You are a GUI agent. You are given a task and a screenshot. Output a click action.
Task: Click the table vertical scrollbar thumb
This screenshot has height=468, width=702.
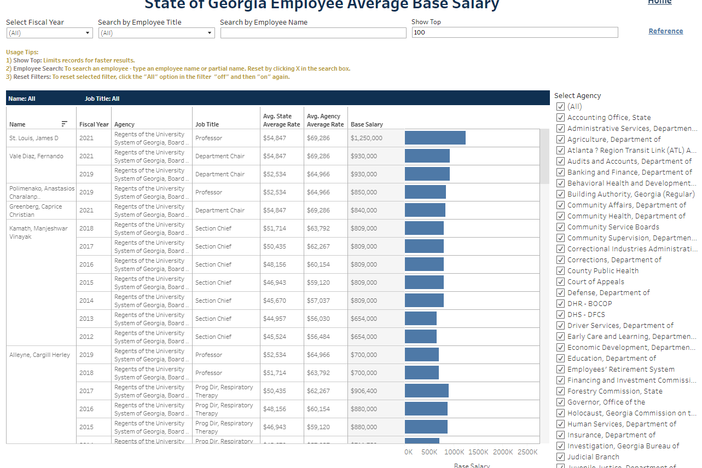click(544, 156)
